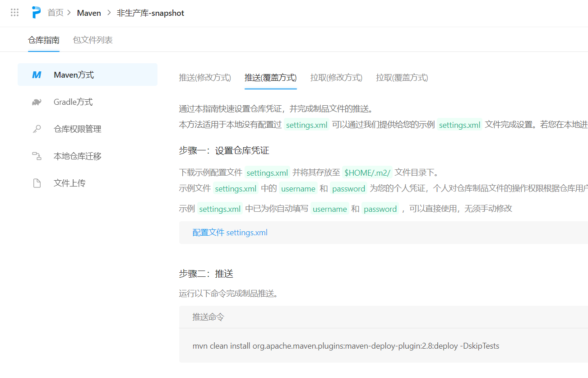Image resolution: width=588 pixels, height=378 pixels.
Task: Click the blue P product logo
Action: [37, 13]
